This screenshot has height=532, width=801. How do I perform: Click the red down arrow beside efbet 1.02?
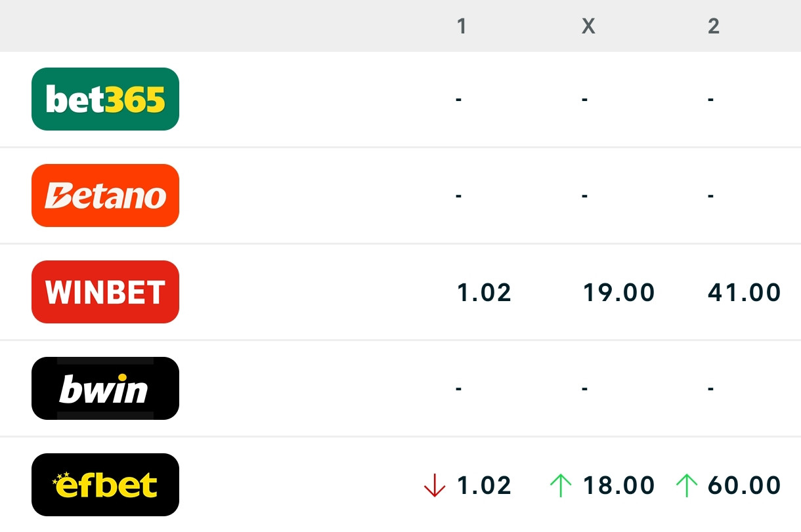pos(435,485)
